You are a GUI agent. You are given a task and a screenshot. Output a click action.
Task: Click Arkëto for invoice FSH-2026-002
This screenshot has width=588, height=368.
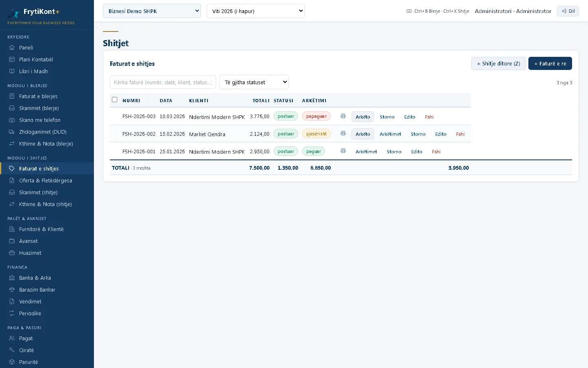363,134
